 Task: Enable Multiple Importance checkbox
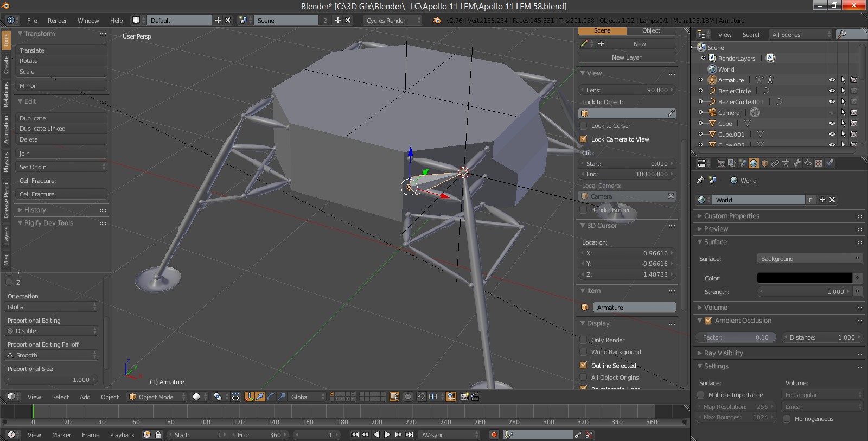pos(700,395)
